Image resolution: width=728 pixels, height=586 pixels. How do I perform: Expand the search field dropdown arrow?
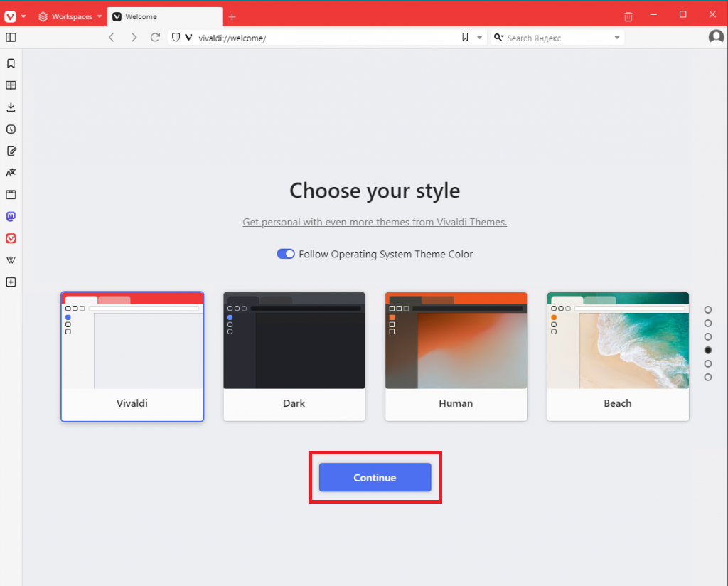click(617, 38)
